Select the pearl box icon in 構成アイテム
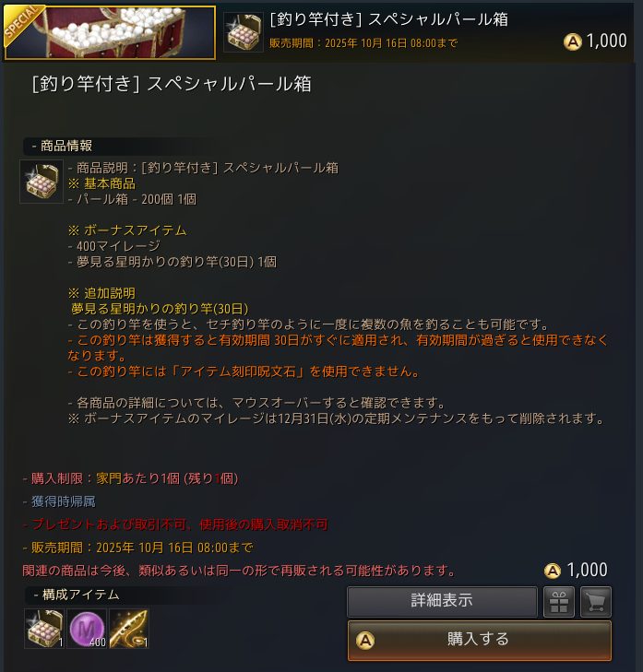Screen dimensions: 643x672 pyautogui.click(x=44, y=629)
